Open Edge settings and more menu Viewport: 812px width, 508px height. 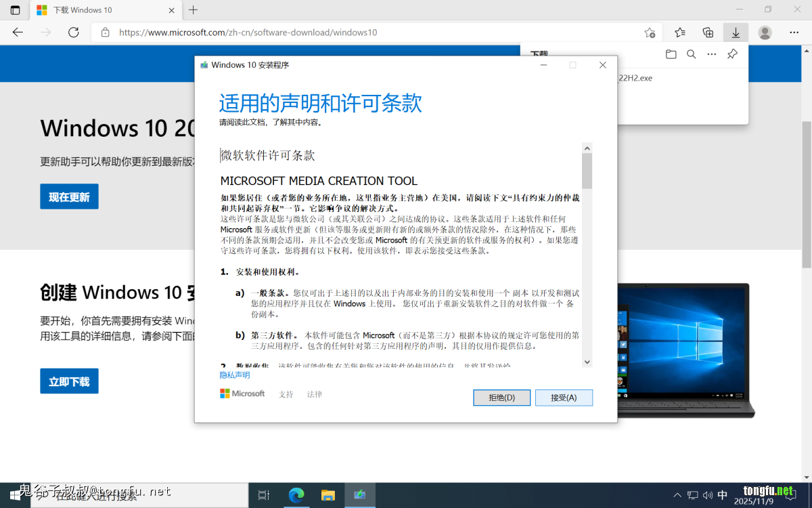tap(794, 33)
